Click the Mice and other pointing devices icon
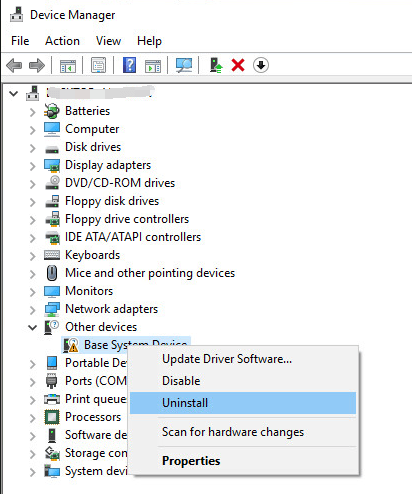This screenshot has width=412, height=494. pyautogui.click(x=52, y=273)
